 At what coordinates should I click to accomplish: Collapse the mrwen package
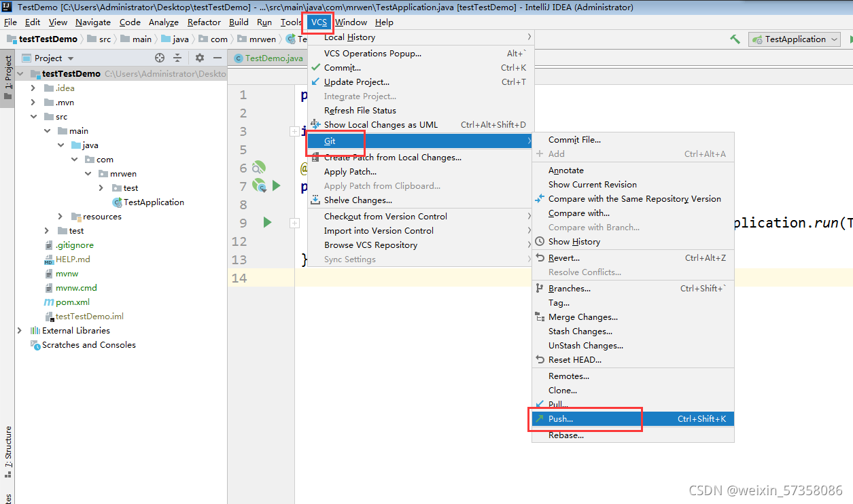click(88, 174)
